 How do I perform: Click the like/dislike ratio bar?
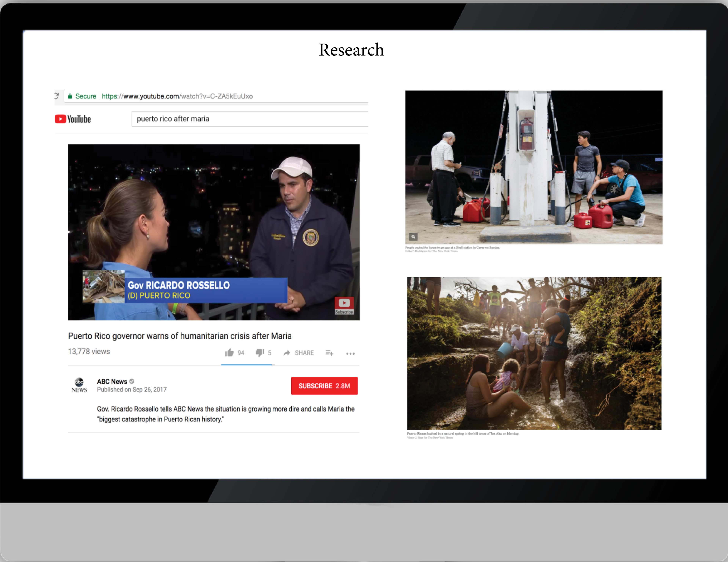pos(248,365)
